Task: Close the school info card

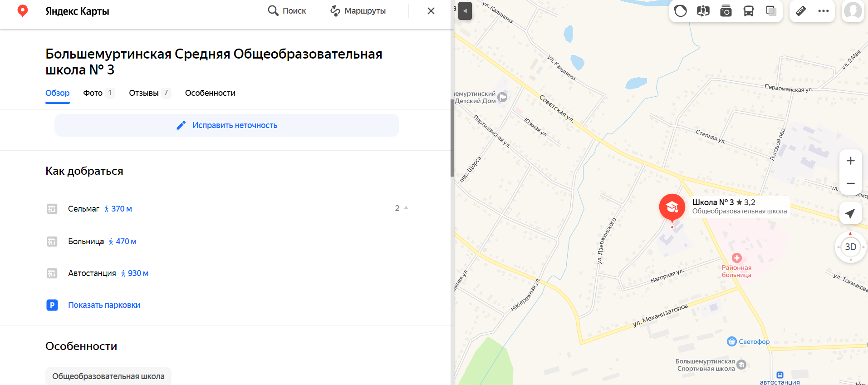Action: (x=431, y=11)
